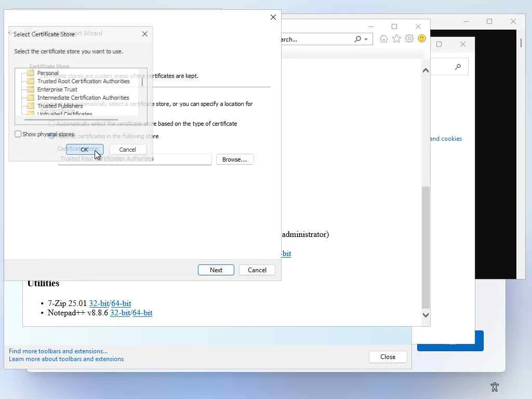Minimize the outermost background window
The width and height of the screenshot is (532, 399).
pos(466,21)
